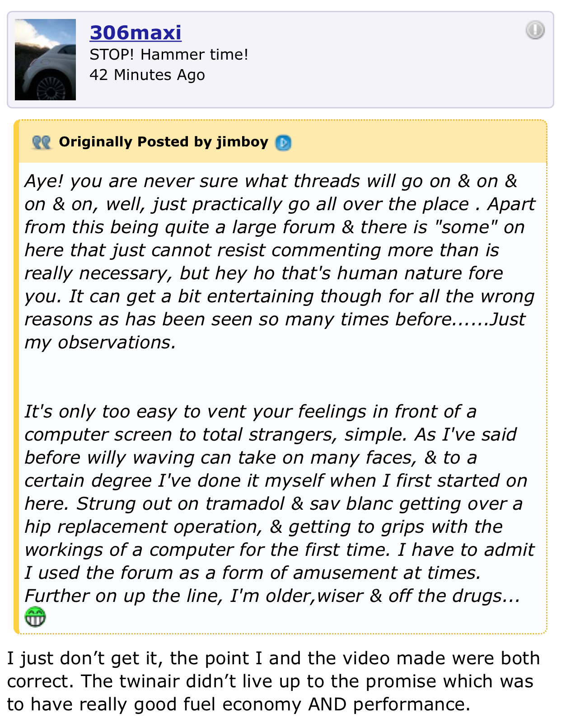This screenshot has width=561, height=728.
Task: Open the 306maxi user profile link
Action: (x=136, y=33)
